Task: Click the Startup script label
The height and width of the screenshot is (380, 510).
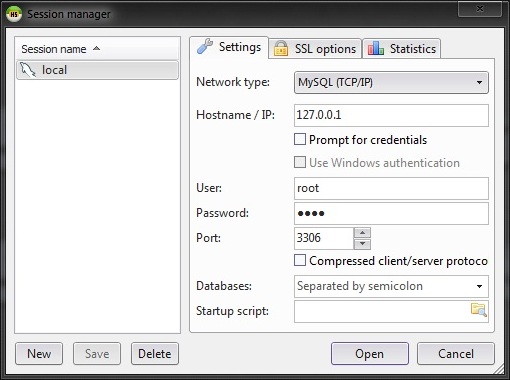Action: (x=232, y=311)
